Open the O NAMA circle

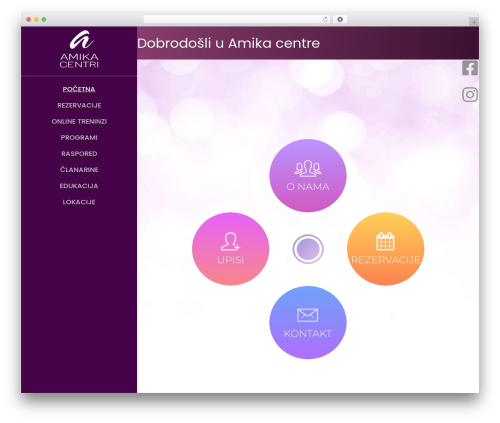(308, 176)
